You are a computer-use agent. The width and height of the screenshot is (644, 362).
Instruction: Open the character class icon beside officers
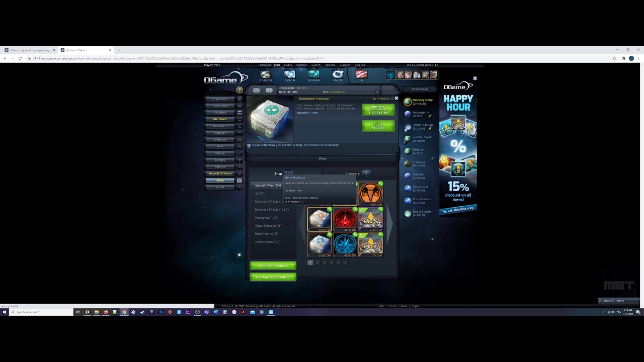pos(390,75)
